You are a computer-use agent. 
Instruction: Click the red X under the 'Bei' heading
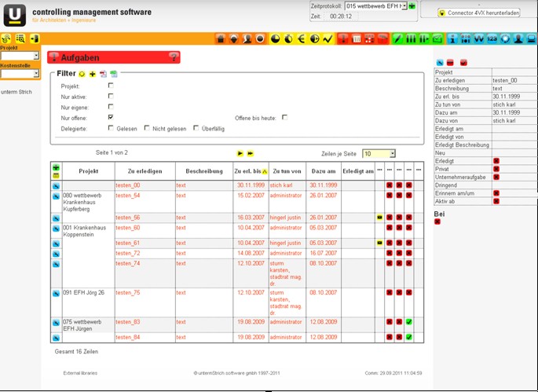click(x=437, y=222)
